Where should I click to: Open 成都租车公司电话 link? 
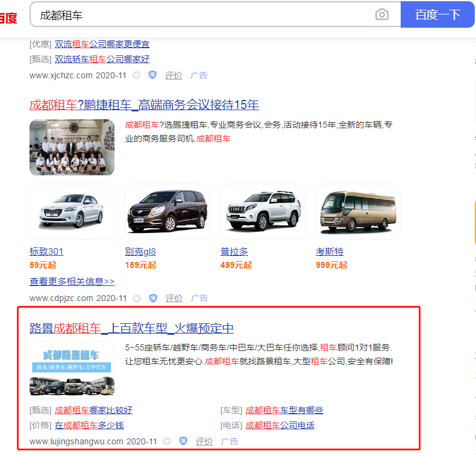click(x=280, y=425)
